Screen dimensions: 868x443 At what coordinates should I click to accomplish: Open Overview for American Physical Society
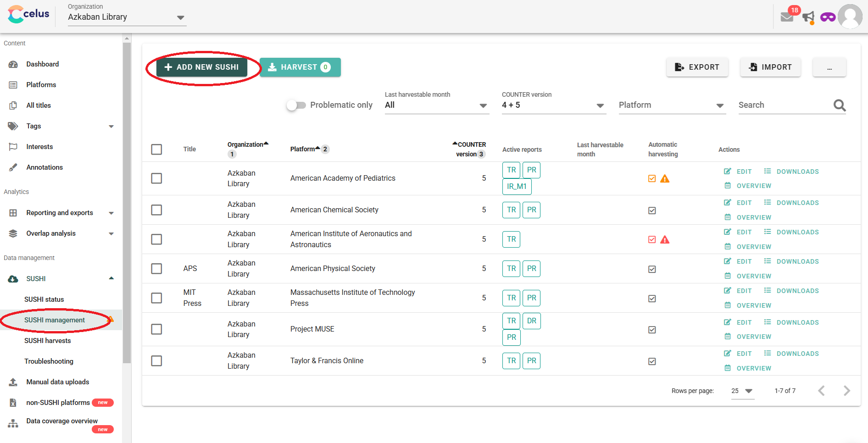tap(748, 276)
